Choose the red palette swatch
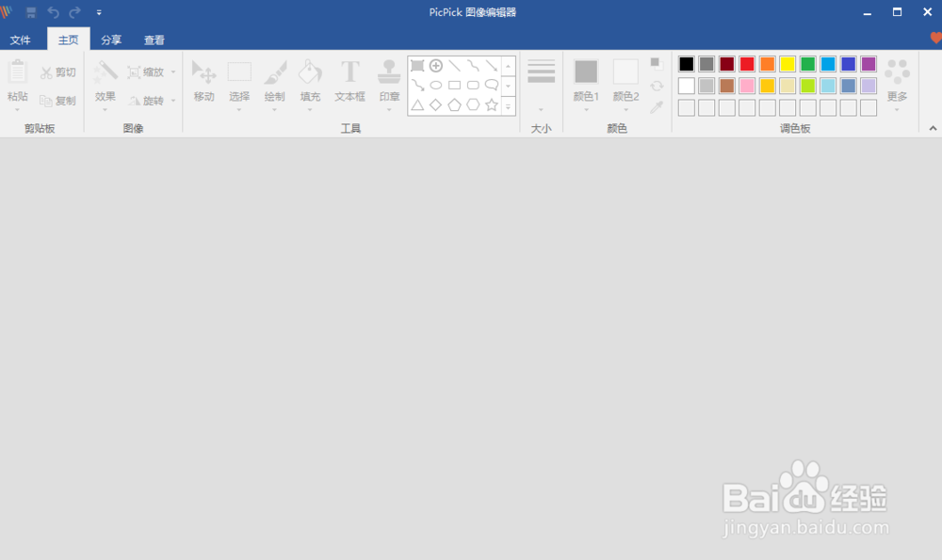942x560 pixels. tap(747, 64)
